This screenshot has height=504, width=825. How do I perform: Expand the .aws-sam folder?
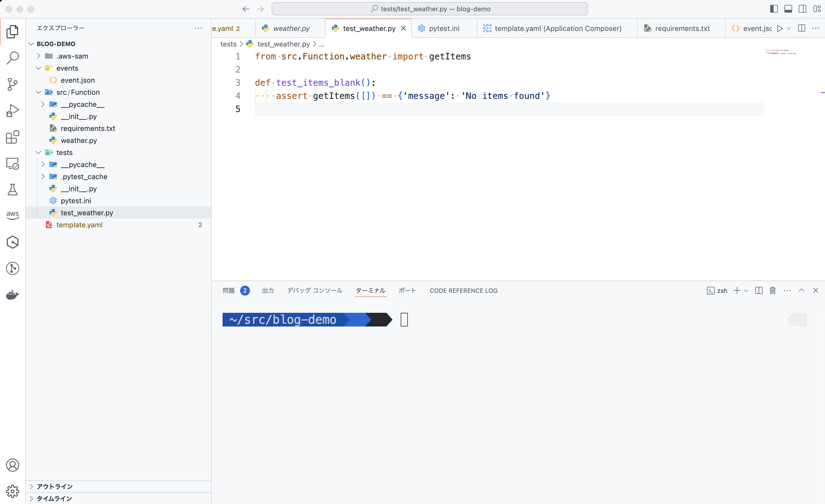pos(38,56)
